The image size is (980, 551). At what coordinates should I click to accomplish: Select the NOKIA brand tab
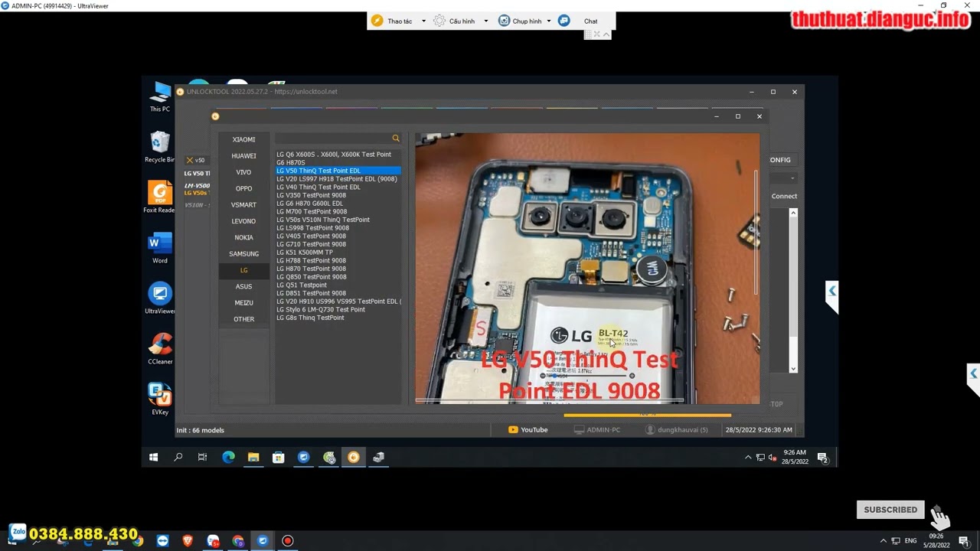tap(243, 237)
